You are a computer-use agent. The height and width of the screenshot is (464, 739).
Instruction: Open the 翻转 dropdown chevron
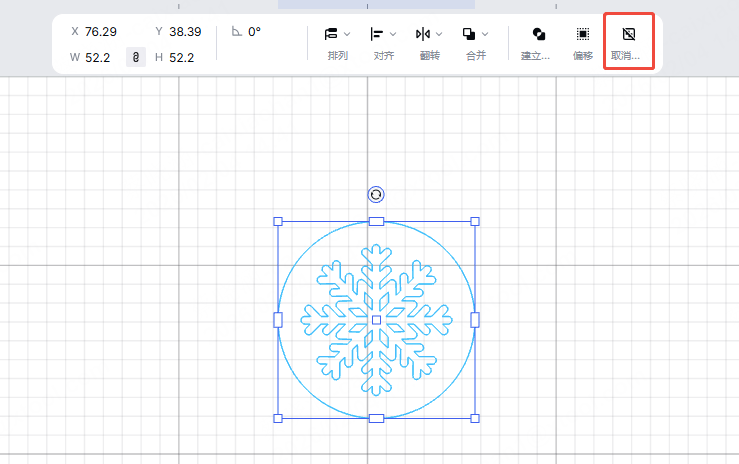click(439, 34)
